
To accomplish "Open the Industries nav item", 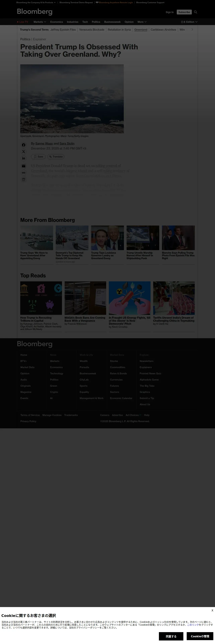I will [x=73, y=22].
